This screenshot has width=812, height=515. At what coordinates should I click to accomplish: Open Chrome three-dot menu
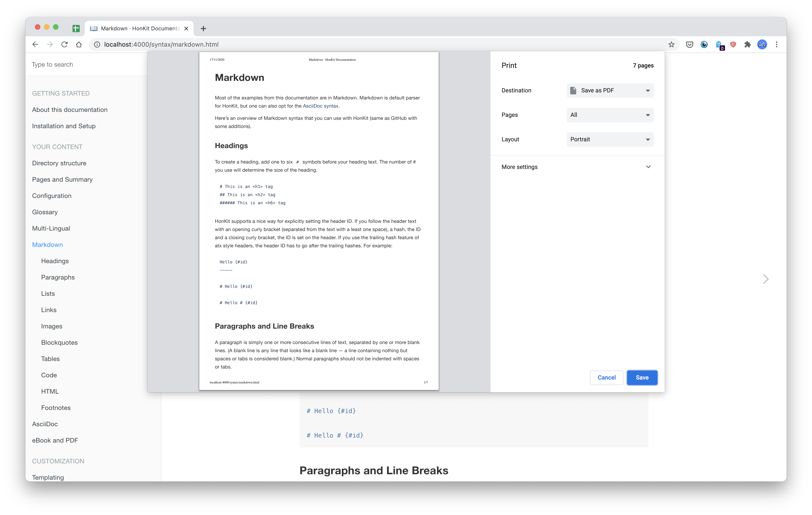[x=777, y=44]
